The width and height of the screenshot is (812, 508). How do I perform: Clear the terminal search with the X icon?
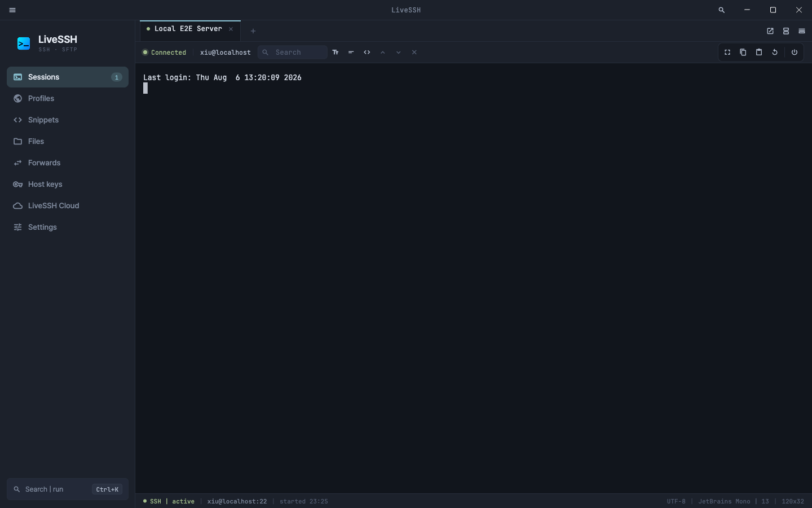point(414,52)
